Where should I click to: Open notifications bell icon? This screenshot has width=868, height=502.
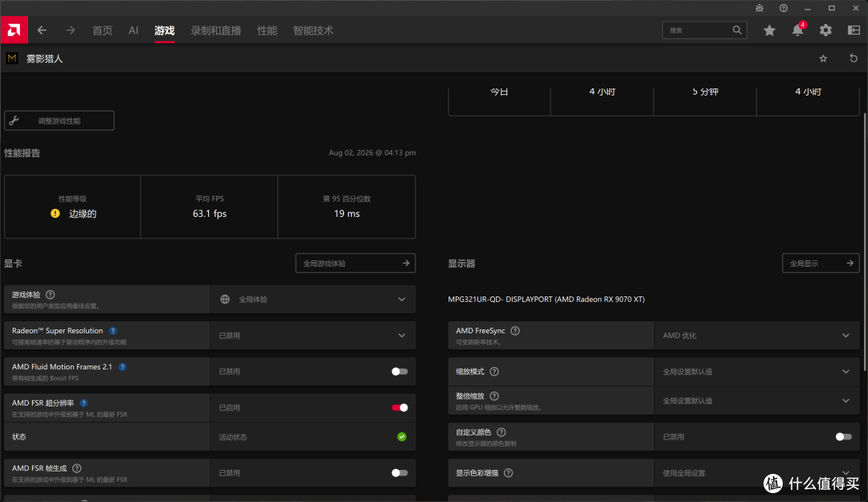[798, 31]
